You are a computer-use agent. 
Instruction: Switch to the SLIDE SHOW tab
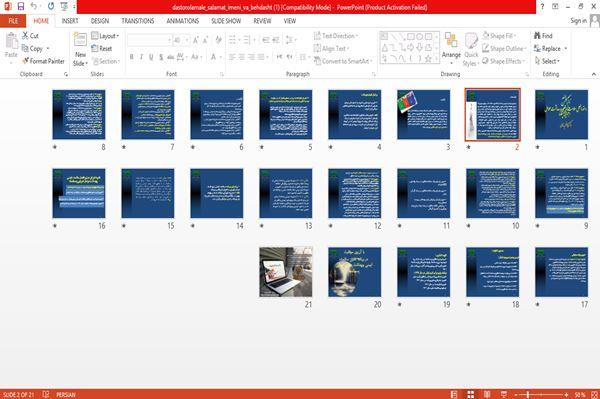(x=226, y=21)
